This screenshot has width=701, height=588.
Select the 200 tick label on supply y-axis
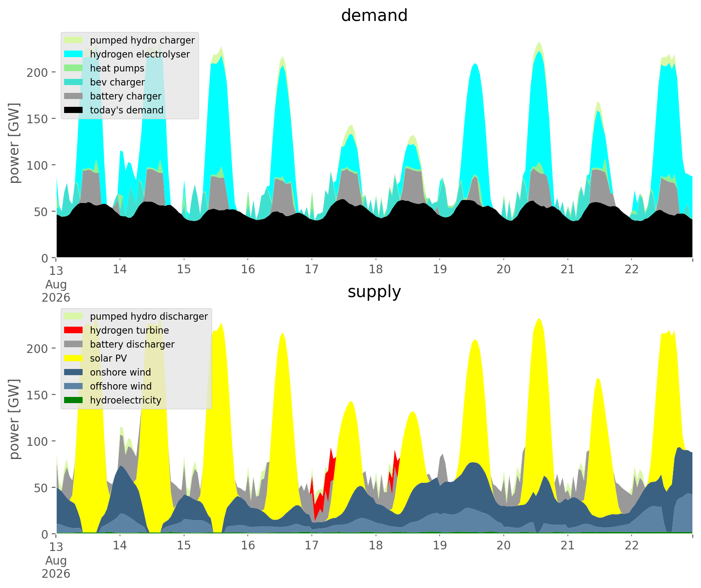click(37, 348)
